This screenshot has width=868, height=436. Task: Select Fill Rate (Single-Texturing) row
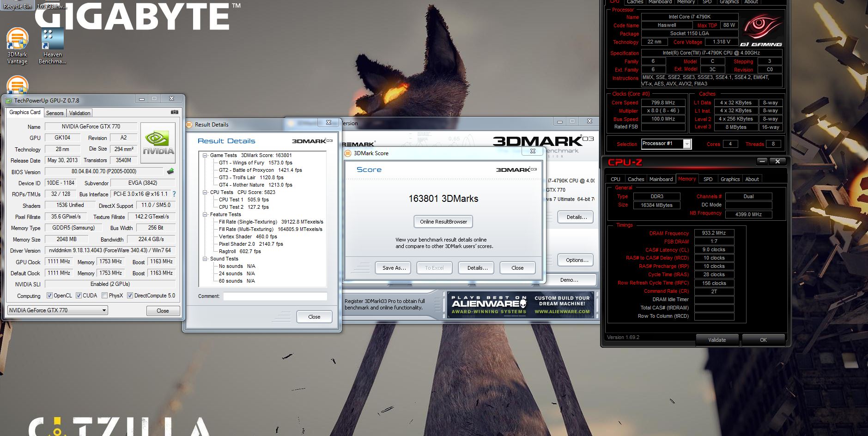(x=271, y=222)
